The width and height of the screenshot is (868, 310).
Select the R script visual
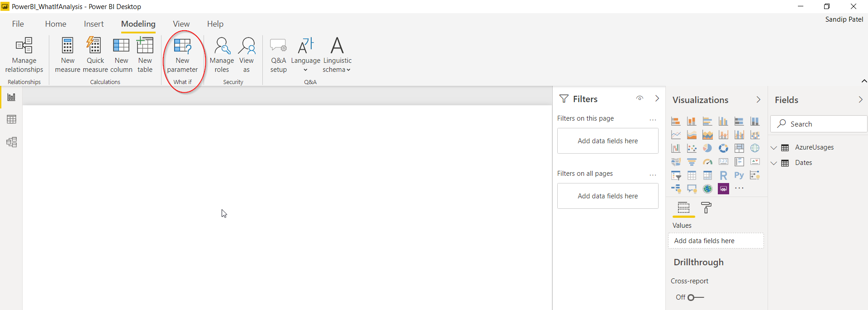click(x=723, y=175)
